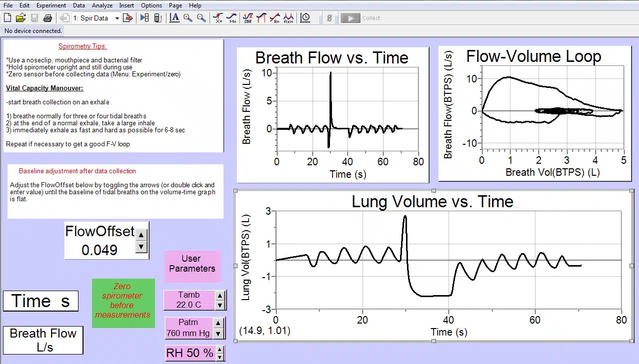Open the Analyze menu

(102, 5)
